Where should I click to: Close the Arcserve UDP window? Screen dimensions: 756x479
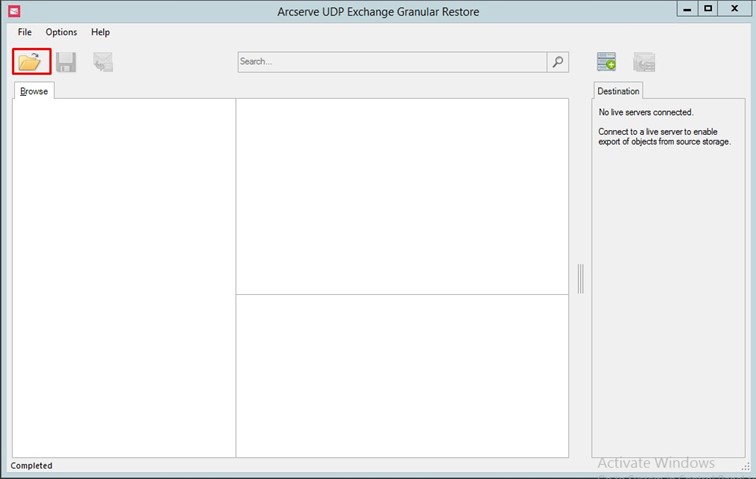(735, 9)
